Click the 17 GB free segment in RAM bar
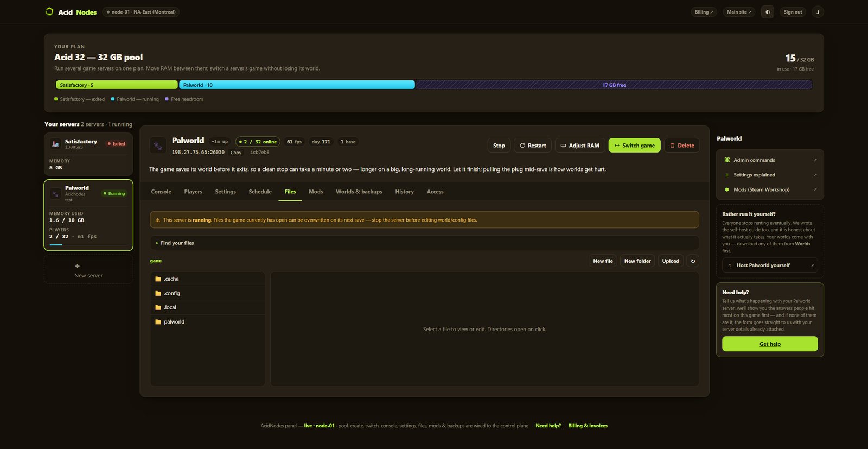Viewport: 868px width, 449px height. 614,85
